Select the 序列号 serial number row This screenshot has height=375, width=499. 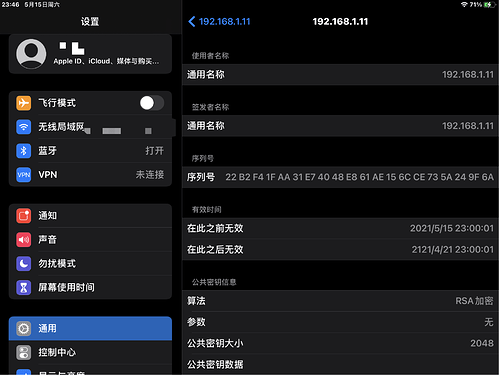(x=340, y=177)
